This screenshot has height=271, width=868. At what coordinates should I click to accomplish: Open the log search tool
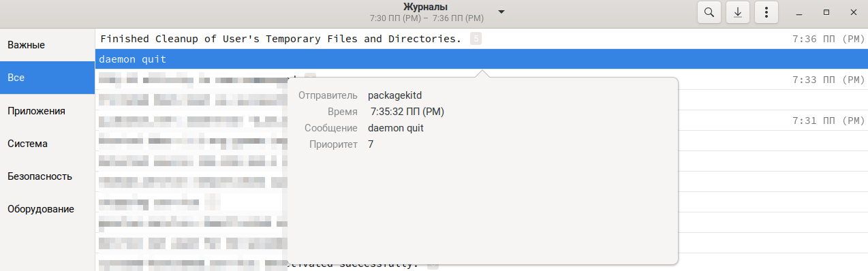(709, 12)
